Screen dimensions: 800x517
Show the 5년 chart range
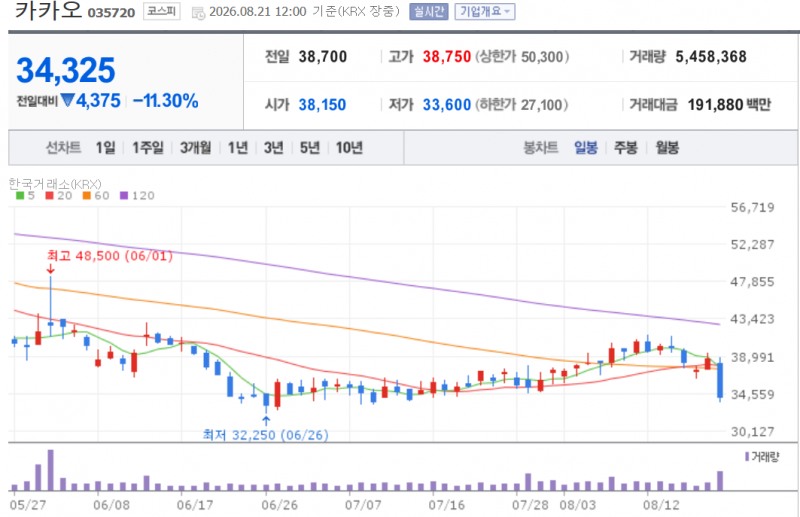[309, 148]
